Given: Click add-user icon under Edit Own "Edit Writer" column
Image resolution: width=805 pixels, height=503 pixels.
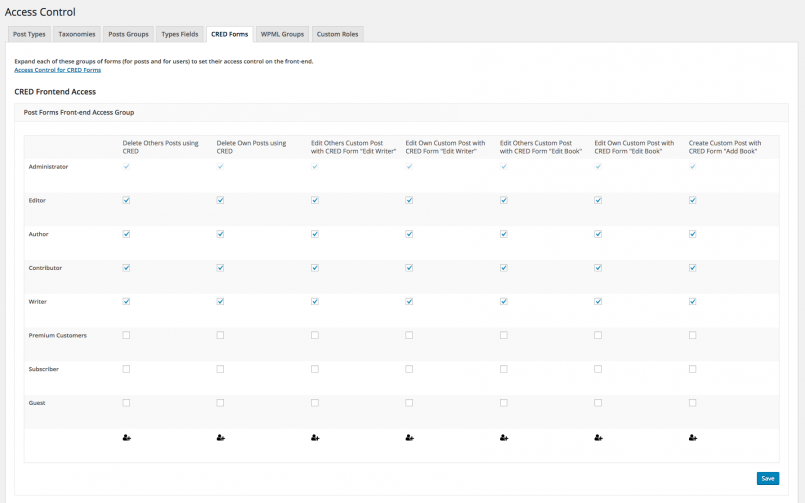Looking at the screenshot, I should point(410,438).
